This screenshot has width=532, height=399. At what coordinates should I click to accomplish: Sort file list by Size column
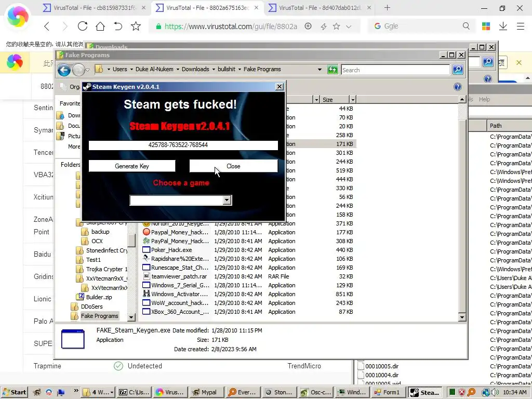[x=335, y=99]
